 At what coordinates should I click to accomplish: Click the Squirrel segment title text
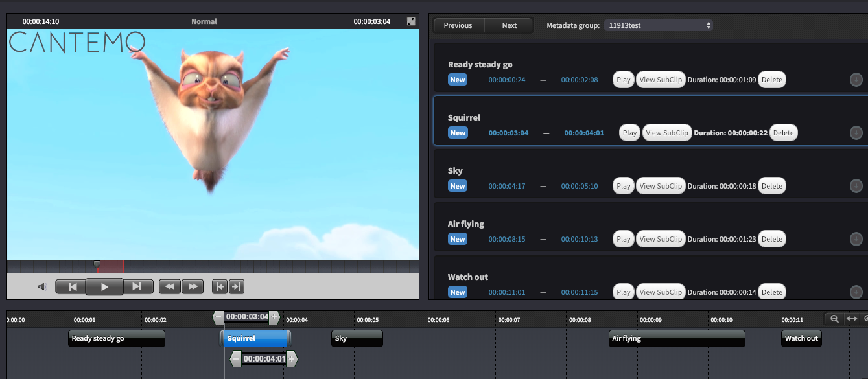click(464, 118)
